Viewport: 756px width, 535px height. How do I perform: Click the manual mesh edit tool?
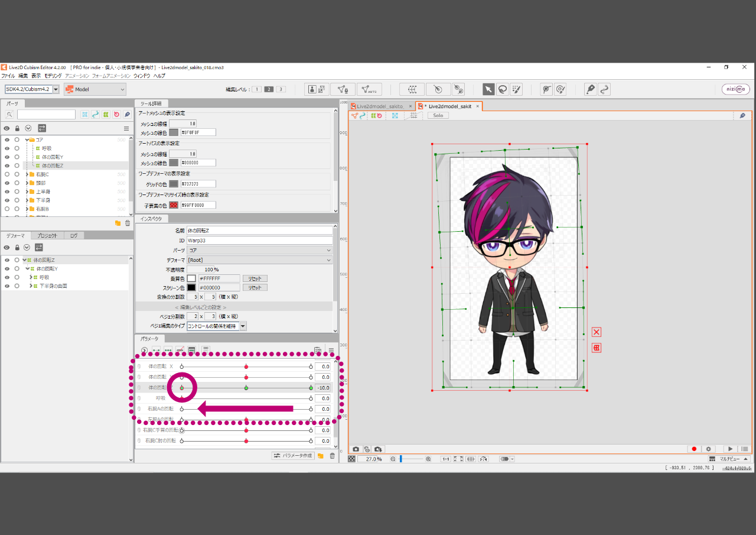[x=343, y=89]
